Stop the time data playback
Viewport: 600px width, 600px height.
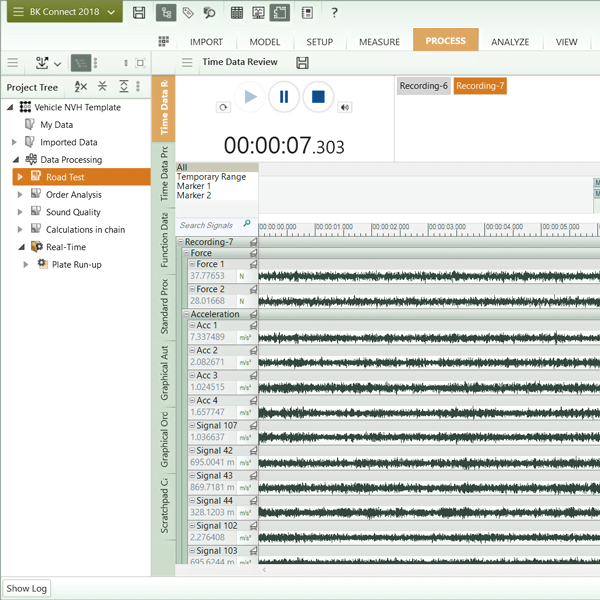tap(317, 97)
